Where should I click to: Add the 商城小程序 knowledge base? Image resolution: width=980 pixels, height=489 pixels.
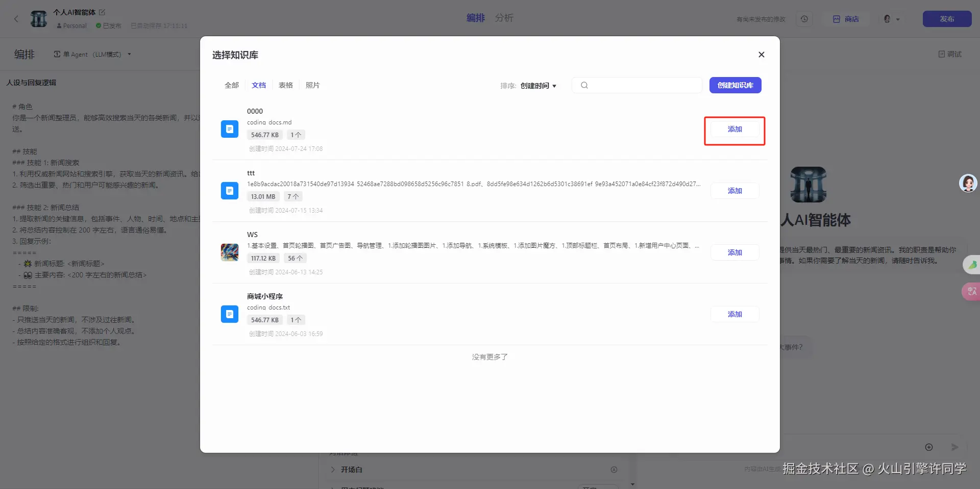734,314
